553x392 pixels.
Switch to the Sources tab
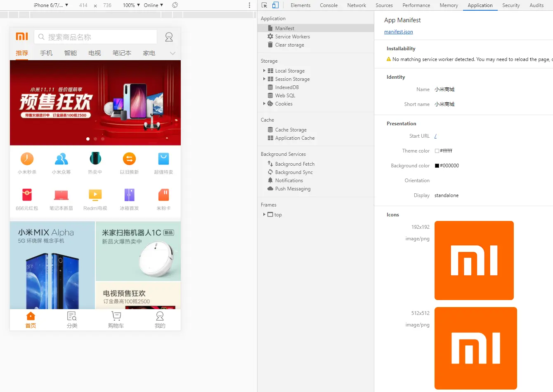pyautogui.click(x=384, y=5)
